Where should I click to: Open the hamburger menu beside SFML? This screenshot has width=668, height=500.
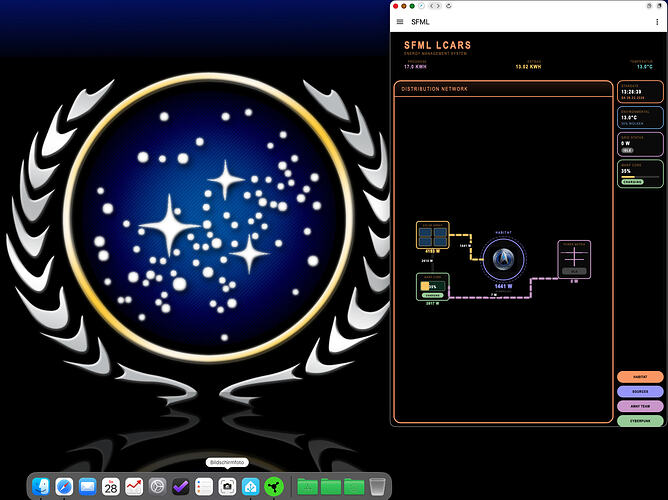point(400,22)
